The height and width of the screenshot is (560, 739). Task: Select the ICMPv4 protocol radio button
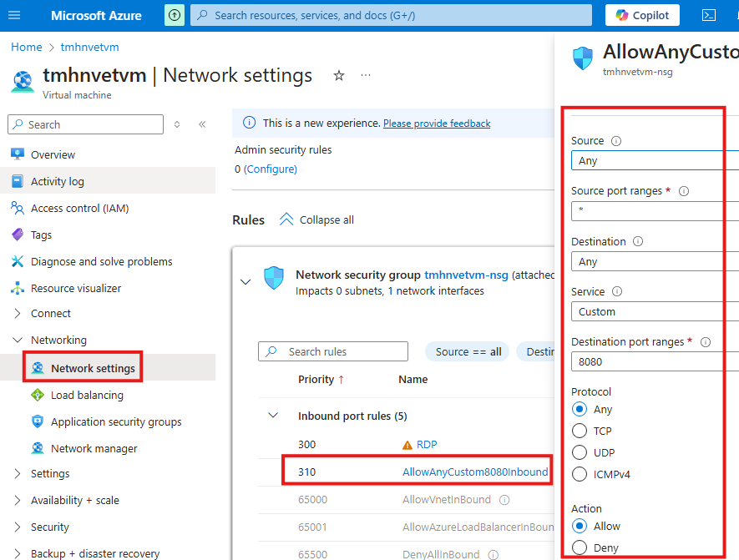click(580, 474)
